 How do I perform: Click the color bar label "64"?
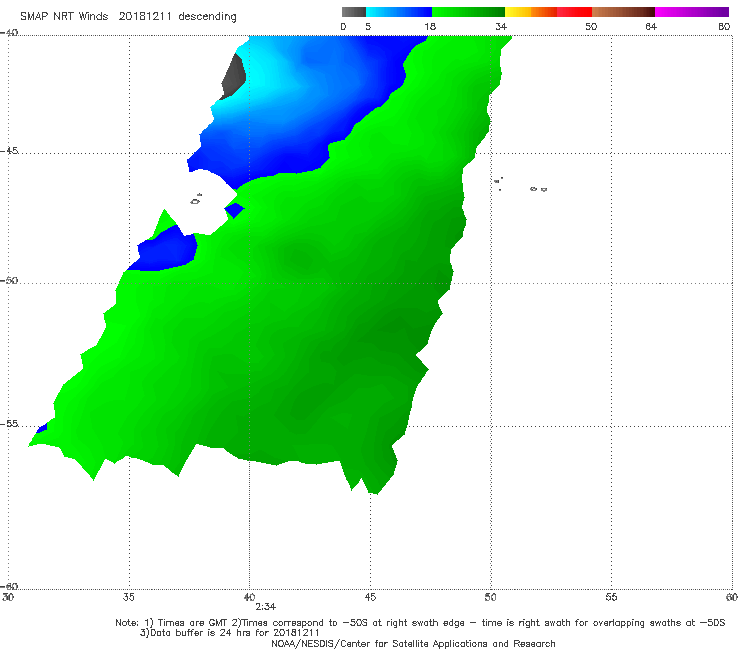(x=651, y=27)
